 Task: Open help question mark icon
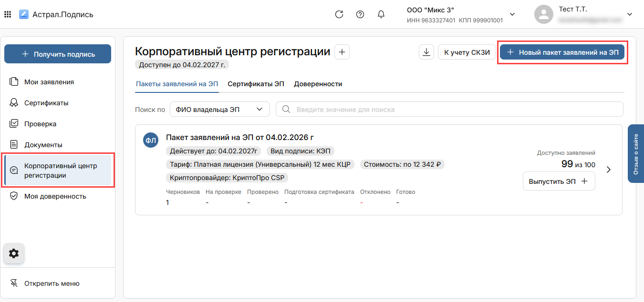360,14
